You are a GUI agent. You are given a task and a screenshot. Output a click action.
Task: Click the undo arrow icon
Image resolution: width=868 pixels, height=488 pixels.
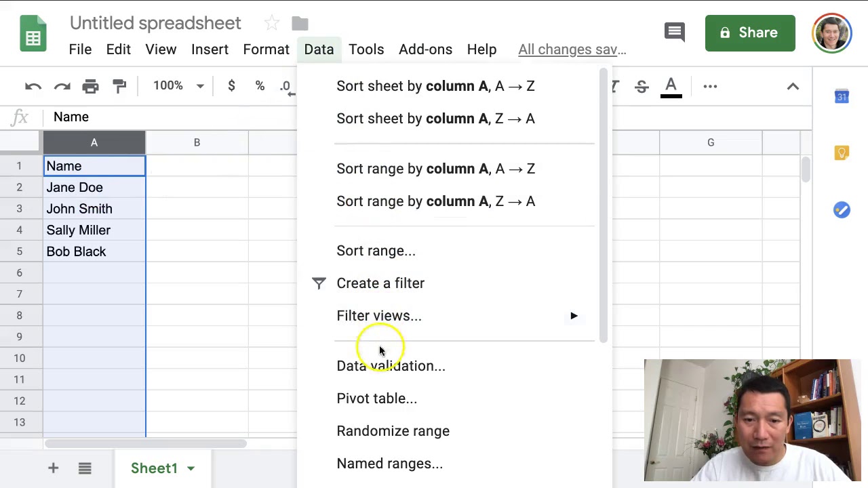(x=33, y=86)
